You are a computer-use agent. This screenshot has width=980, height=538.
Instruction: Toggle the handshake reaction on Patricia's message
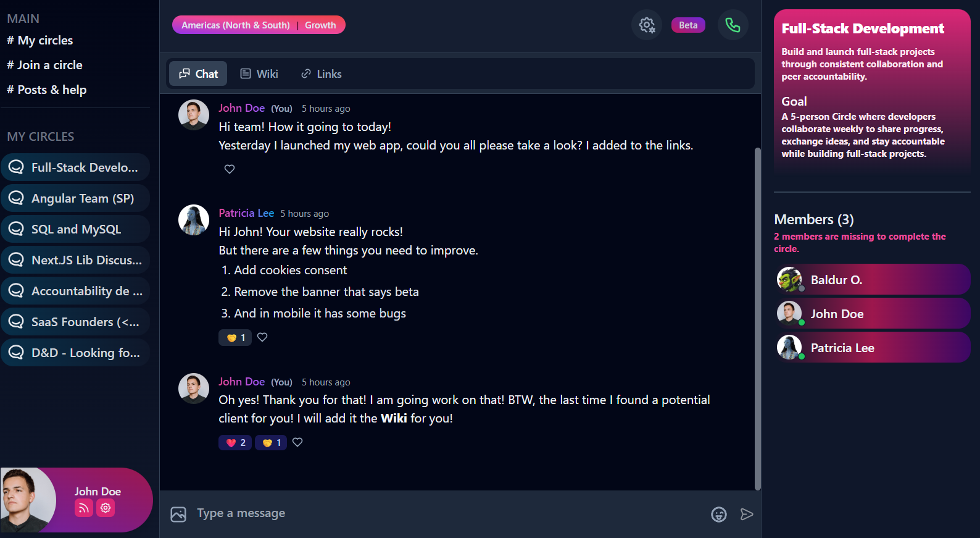[235, 337]
